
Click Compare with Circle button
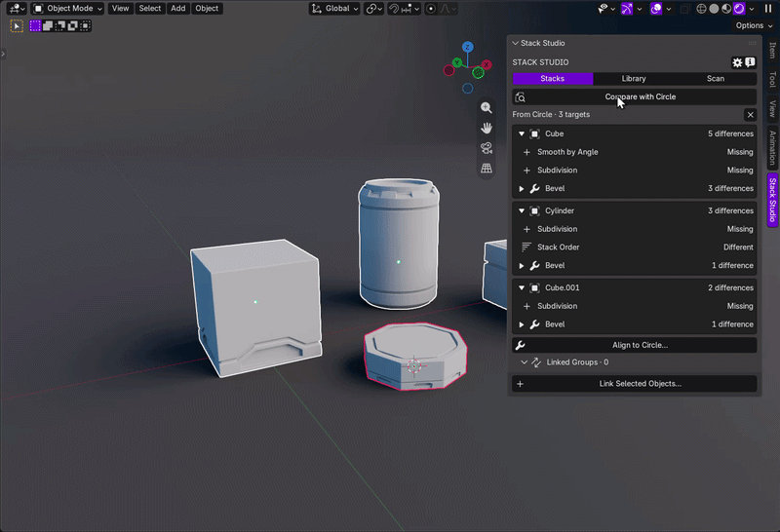[635, 97]
